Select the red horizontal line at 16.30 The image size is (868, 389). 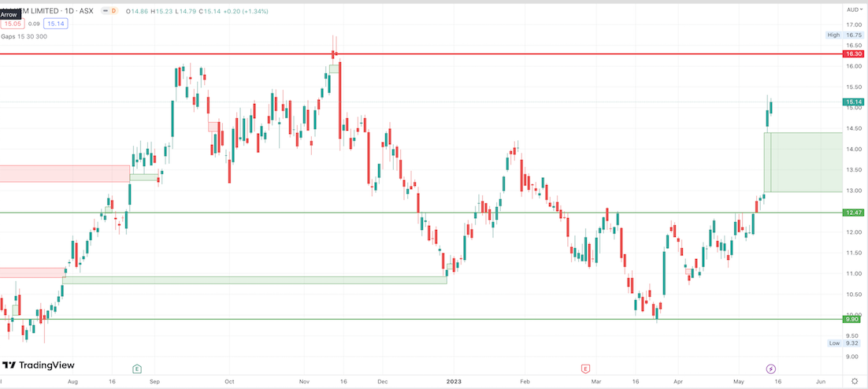point(473,54)
